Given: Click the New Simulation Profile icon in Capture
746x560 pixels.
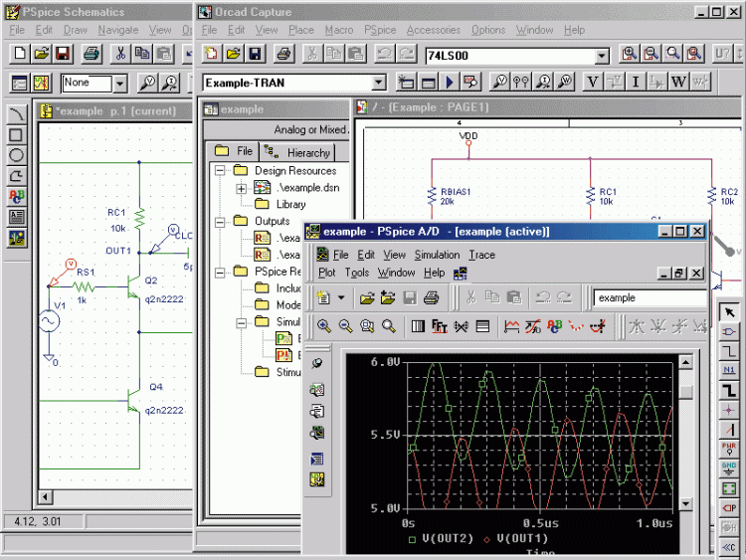Looking at the screenshot, I should point(406,83).
